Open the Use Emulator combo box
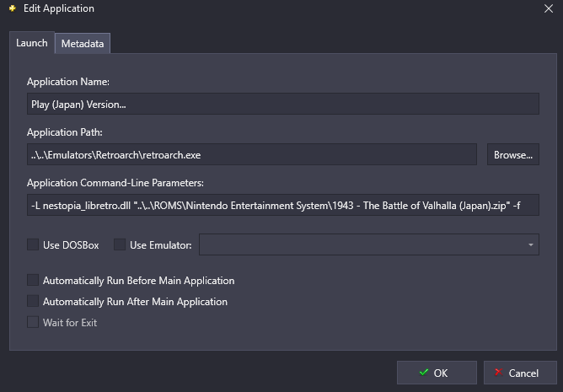This screenshot has height=392, width=563. coord(369,244)
